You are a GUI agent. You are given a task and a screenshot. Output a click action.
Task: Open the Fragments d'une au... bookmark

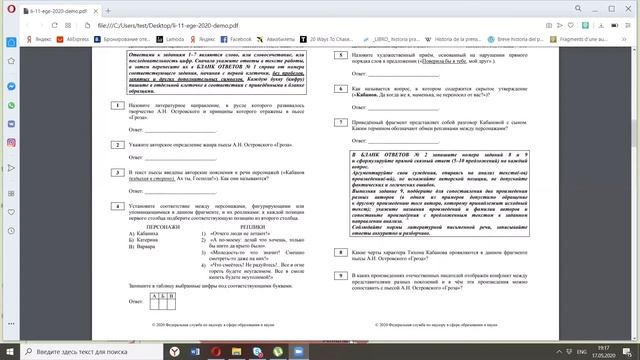(579, 39)
